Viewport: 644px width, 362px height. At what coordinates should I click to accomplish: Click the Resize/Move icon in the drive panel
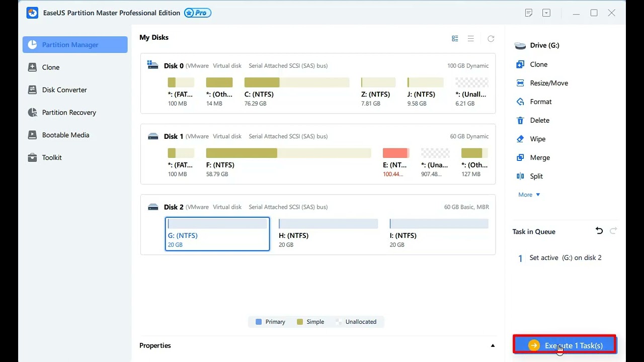pos(520,83)
